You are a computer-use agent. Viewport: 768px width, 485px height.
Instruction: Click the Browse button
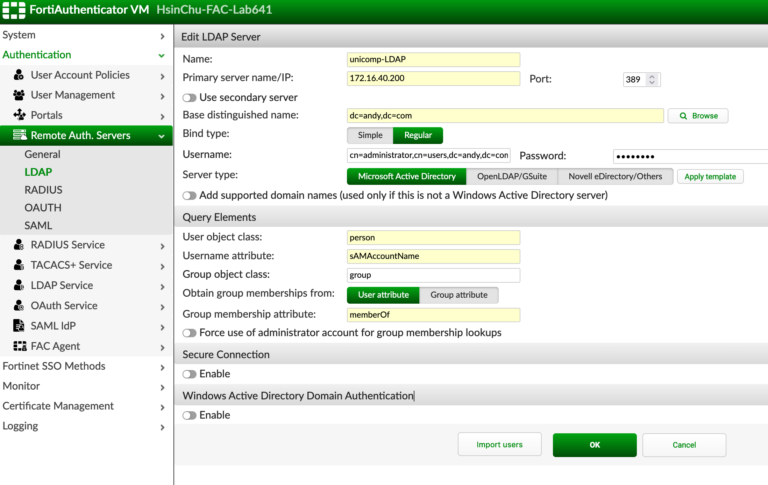coord(698,116)
